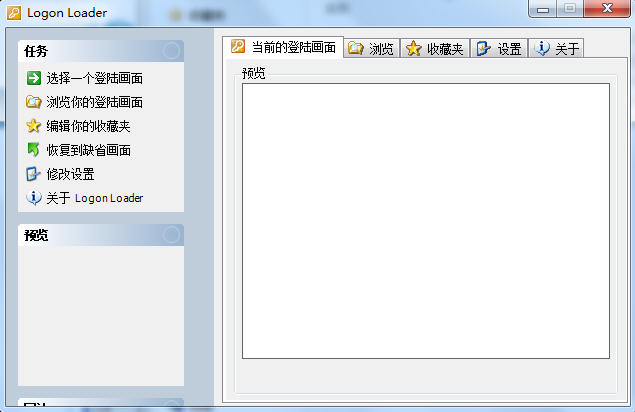Switch to the 收藏夹 tab
Screen dimensions: 635x412
pyautogui.click(x=435, y=49)
